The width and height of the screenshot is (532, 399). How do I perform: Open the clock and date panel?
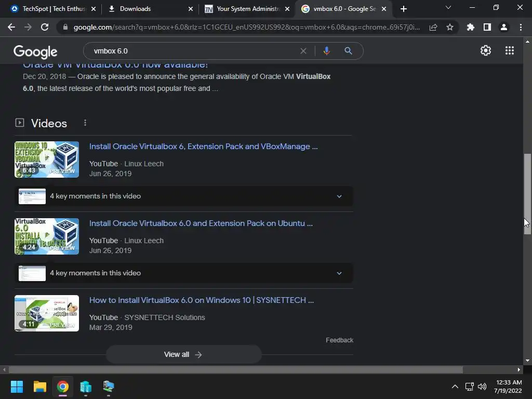(508, 387)
